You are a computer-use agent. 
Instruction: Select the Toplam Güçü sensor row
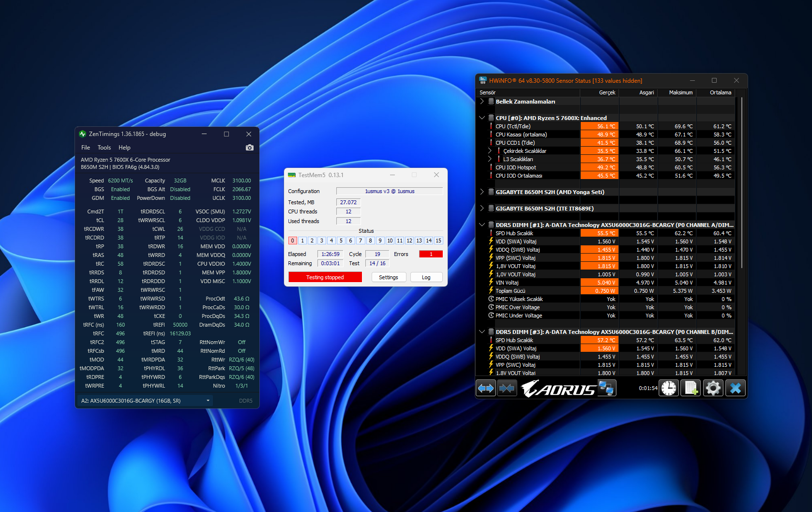point(606,291)
